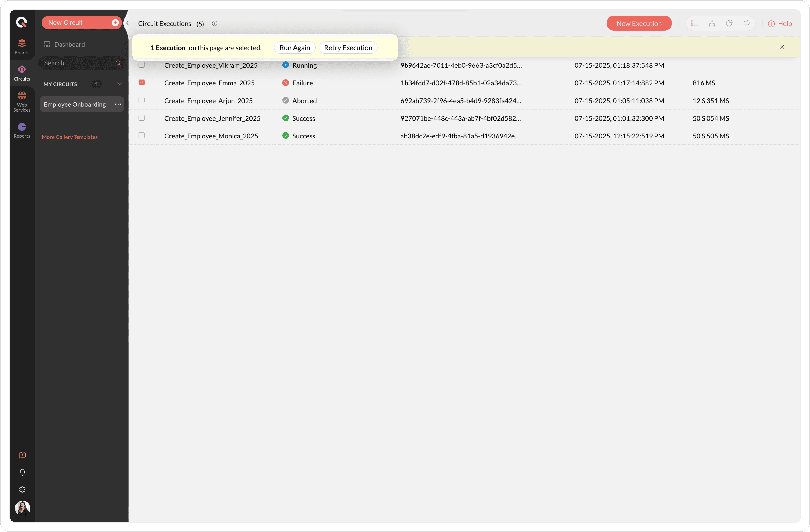Viewport: 810px width, 532px height.
Task: Click the refresh executions icon
Action: [746, 23]
